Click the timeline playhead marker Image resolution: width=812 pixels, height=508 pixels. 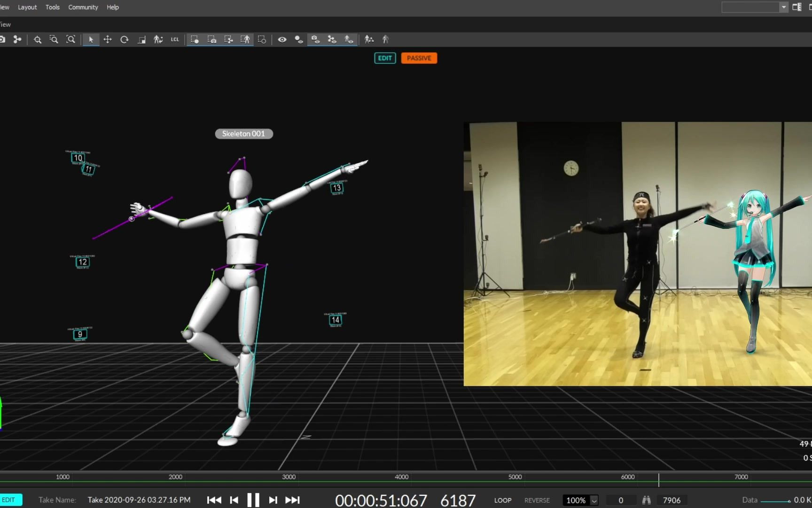(x=659, y=480)
